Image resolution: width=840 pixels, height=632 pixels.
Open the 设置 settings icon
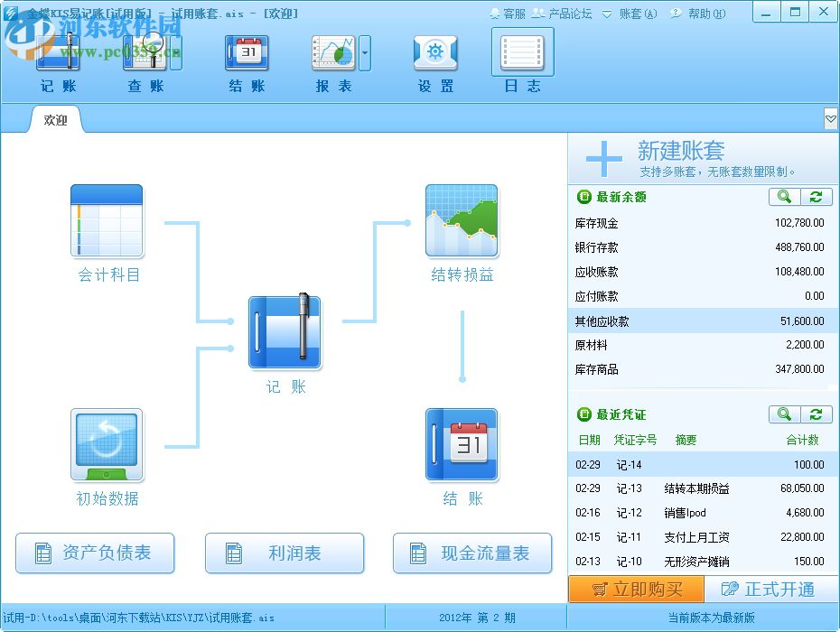pyautogui.click(x=434, y=54)
